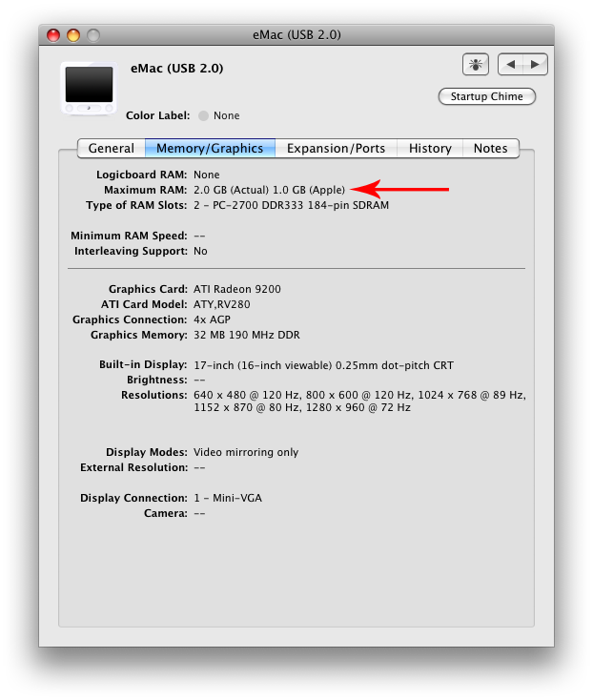
Task: Select the Memory/Graphics tab
Action: (x=210, y=148)
